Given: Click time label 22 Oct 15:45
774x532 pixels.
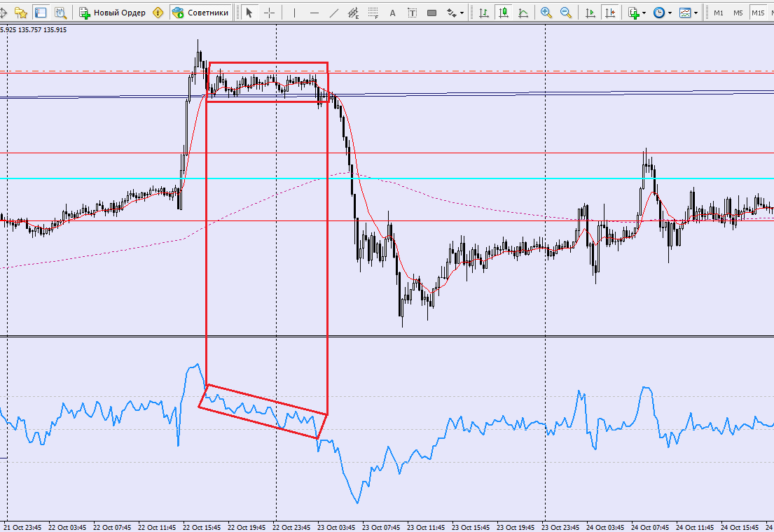Looking at the screenshot, I should 202,527.
